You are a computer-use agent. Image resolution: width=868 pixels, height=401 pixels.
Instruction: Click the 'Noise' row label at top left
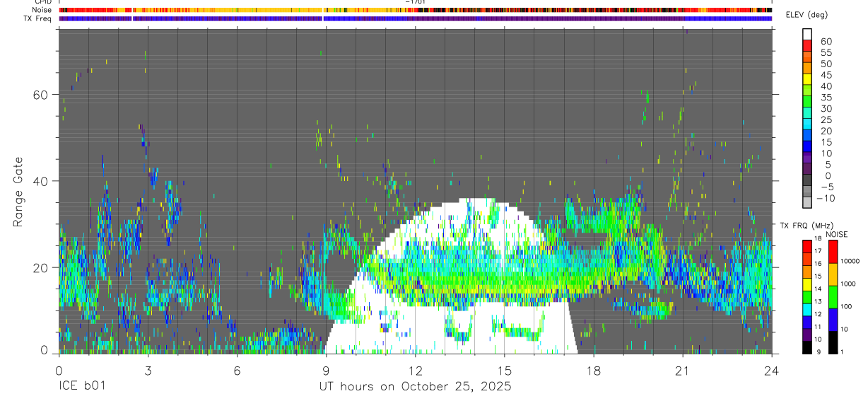(42, 10)
